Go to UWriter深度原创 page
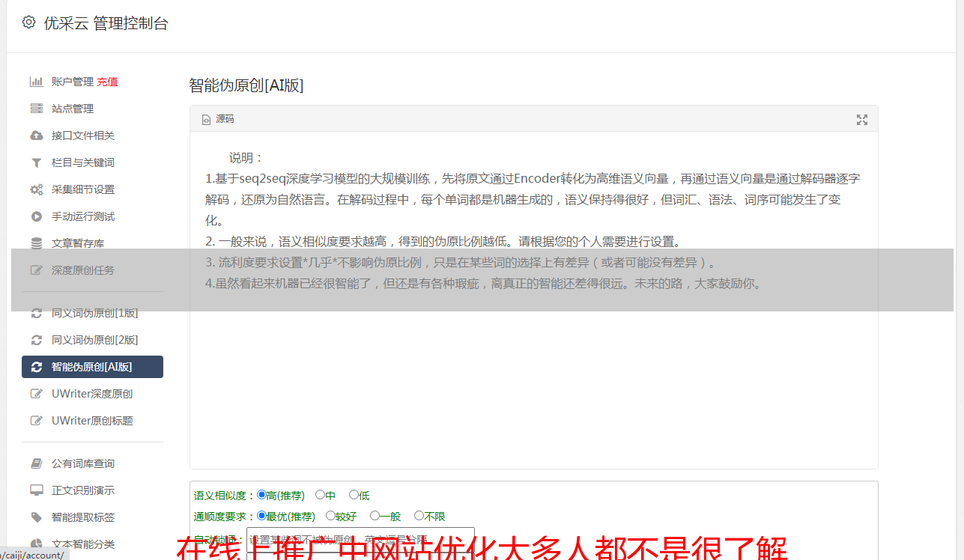Image resolution: width=964 pixels, height=560 pixels. [x=92, y=394]
